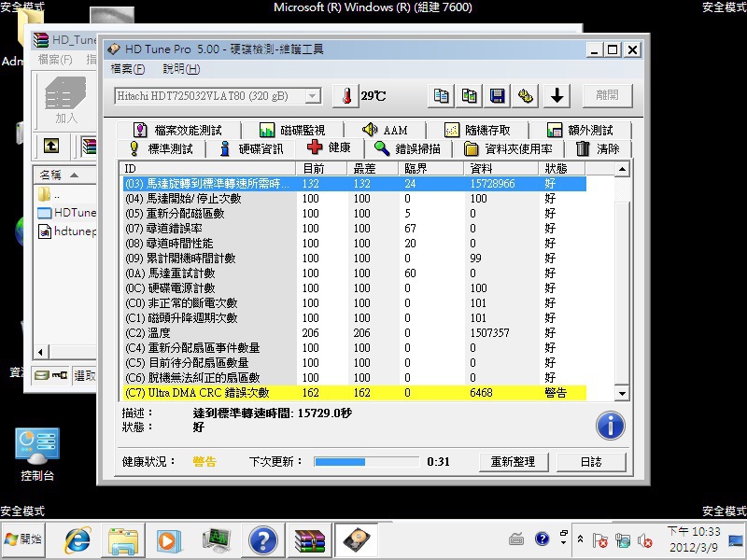Select the (0A) 馬達重試計數 row
747x560 pixels.
355,273
